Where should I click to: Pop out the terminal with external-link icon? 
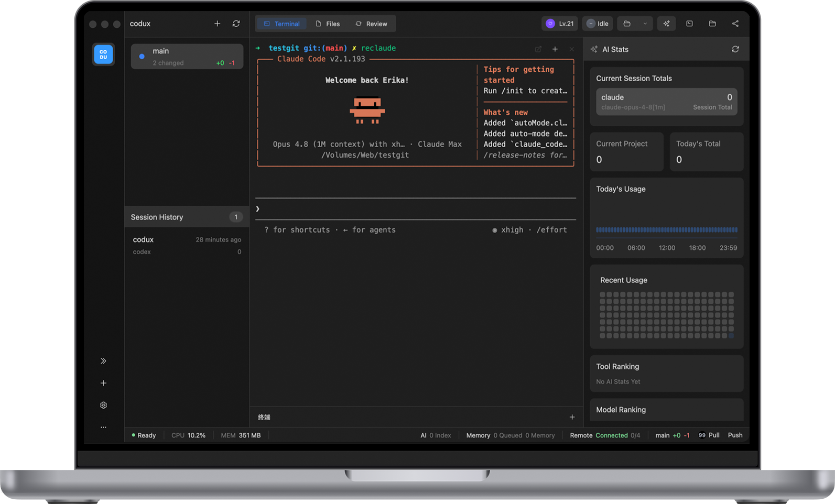tap(538, 49)
